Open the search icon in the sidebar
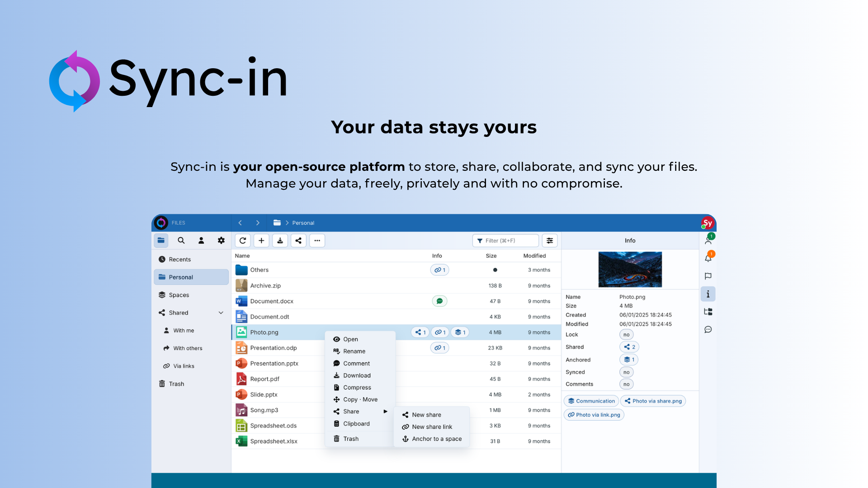The height and width of the screenshot is (488, 868). coord(181,240)
